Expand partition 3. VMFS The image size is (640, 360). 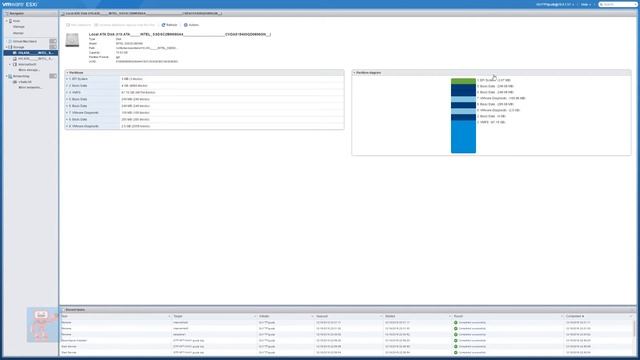tap(67, 92)
